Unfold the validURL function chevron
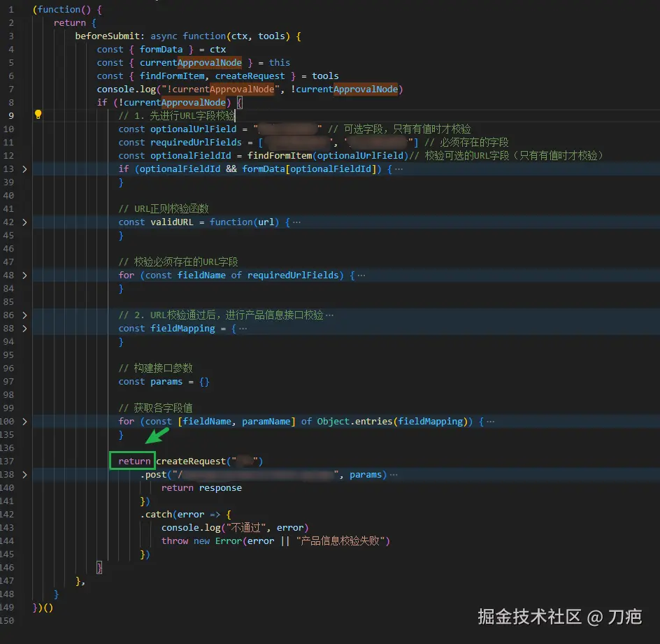Image resolution: width=660 pixels, height=644 pixels. coord(25,222)
